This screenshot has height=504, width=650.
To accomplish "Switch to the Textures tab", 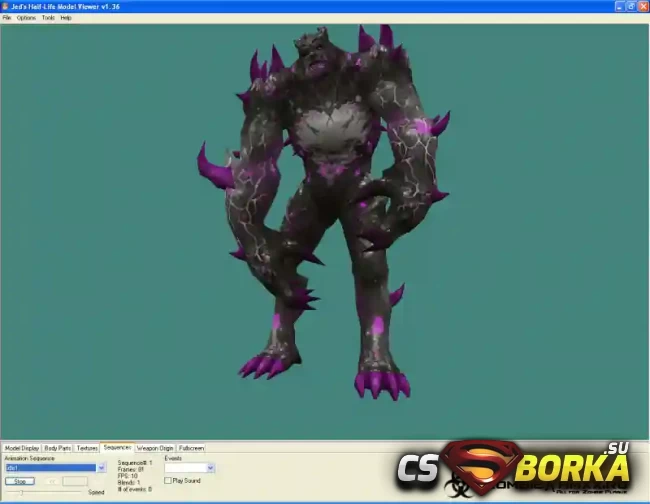I will tap(87, 448).
